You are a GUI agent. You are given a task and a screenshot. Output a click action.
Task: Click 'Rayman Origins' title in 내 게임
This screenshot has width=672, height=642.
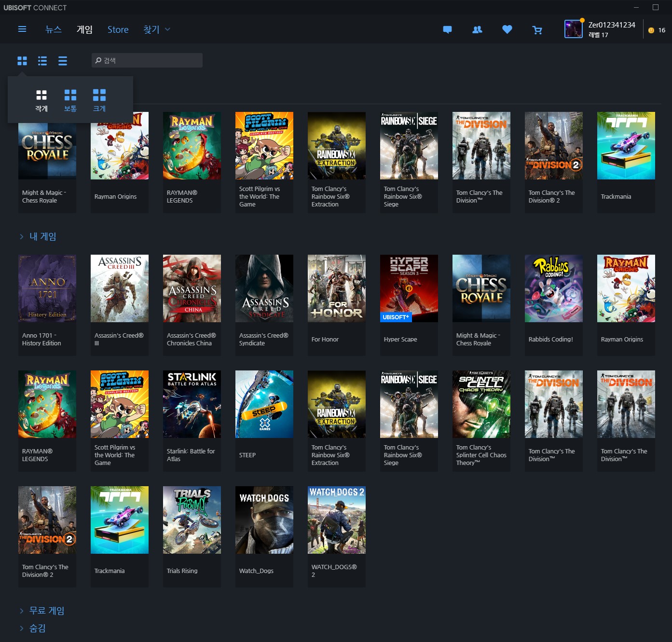622,339
